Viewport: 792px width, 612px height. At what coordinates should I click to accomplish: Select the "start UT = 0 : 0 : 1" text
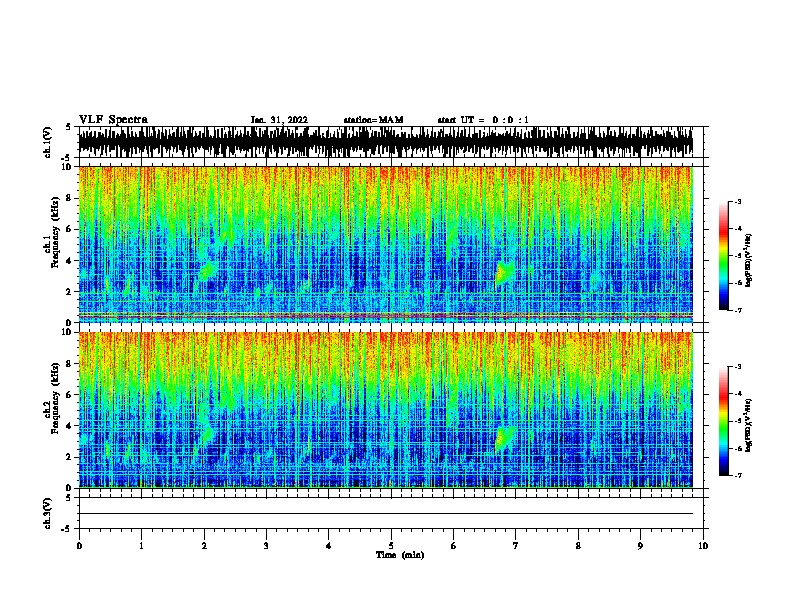point(483,120)
